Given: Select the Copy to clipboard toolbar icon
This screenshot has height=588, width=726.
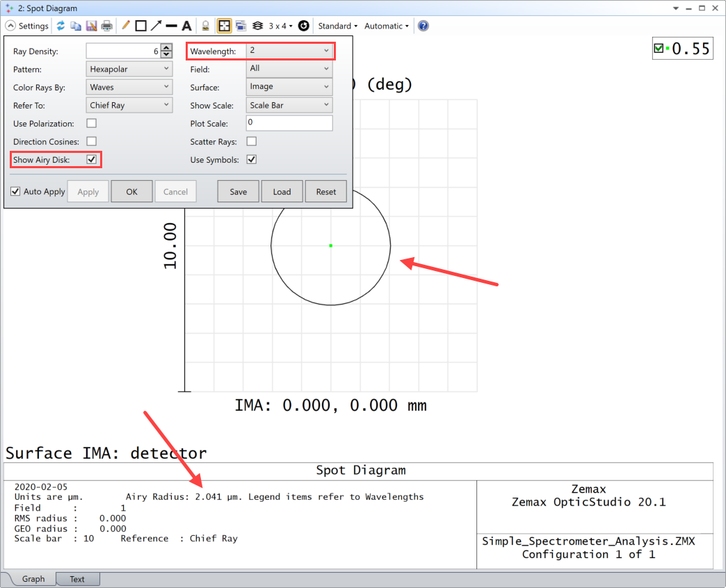Looking at the screenshot, I should pyautogui.click(x=77, y=26).
